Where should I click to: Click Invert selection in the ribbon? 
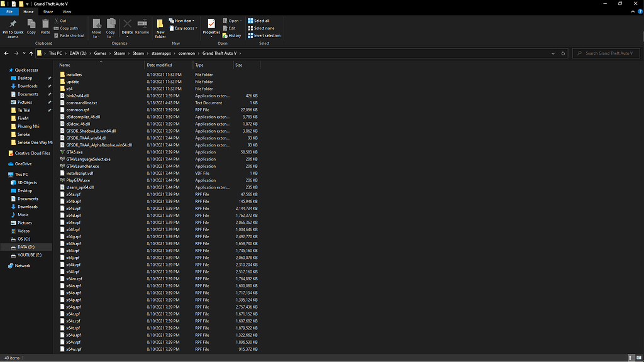266,36
